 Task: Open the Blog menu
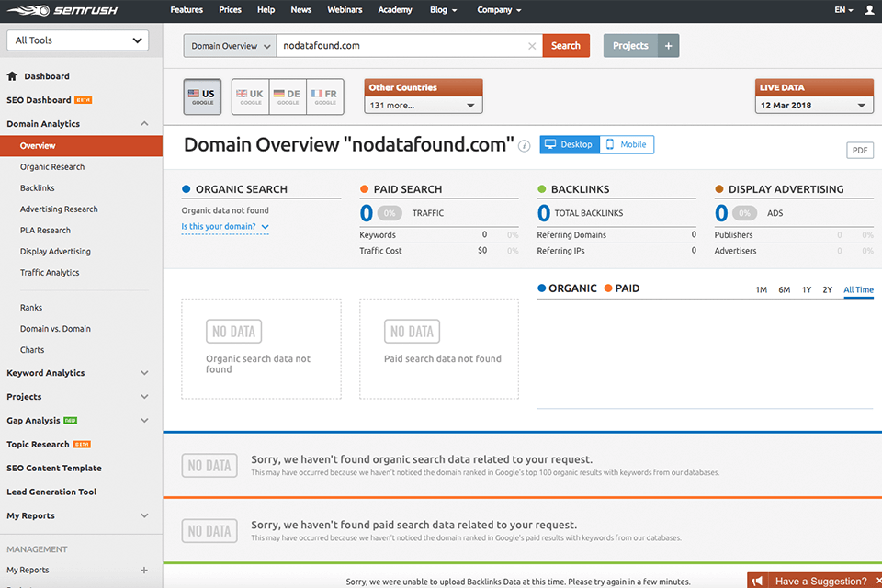point(443,10)
